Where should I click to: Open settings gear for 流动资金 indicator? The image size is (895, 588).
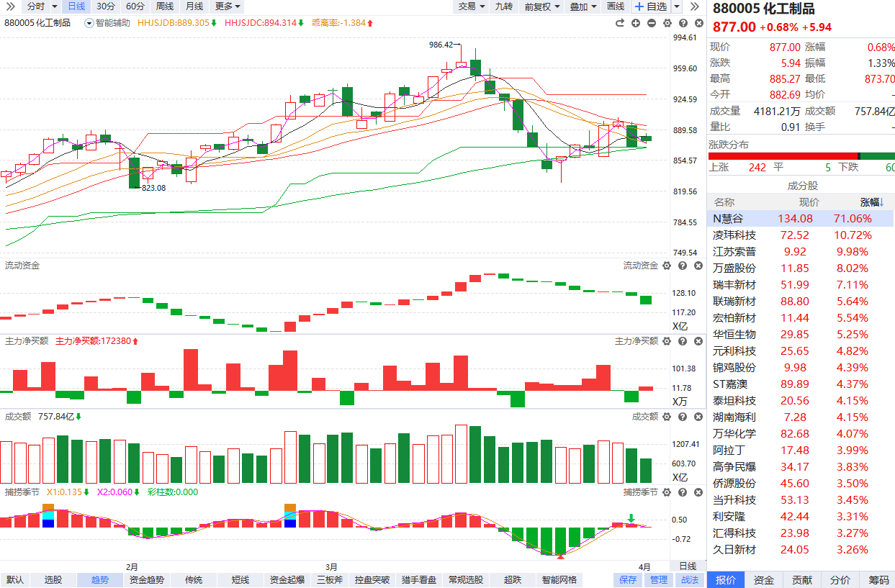[666, 266]
